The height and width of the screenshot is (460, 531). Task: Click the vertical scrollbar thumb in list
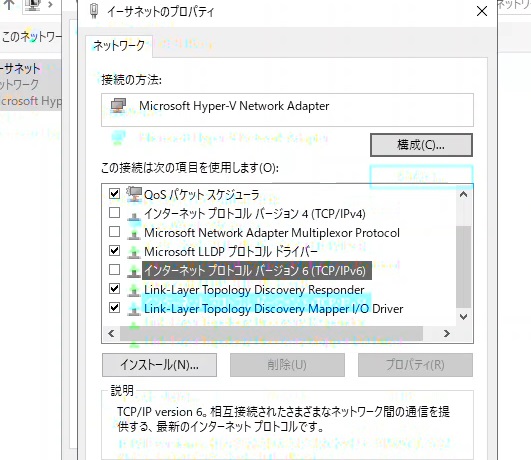(x=464, y=267)
